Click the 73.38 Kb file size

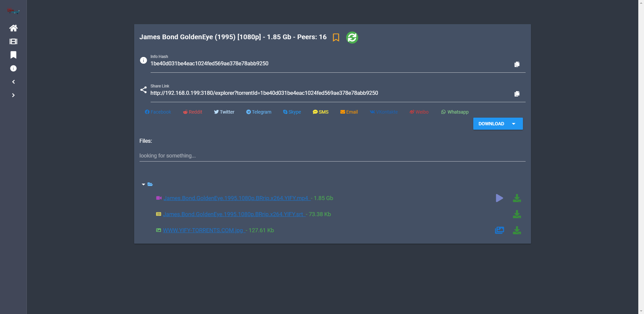[x=320, y=214]
